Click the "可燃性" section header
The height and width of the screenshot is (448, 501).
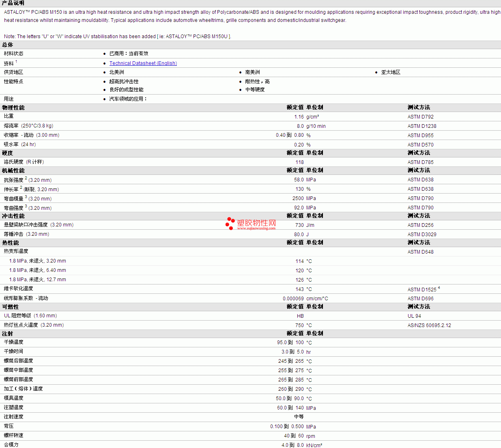pyautogui.click(x=11, y=307)
